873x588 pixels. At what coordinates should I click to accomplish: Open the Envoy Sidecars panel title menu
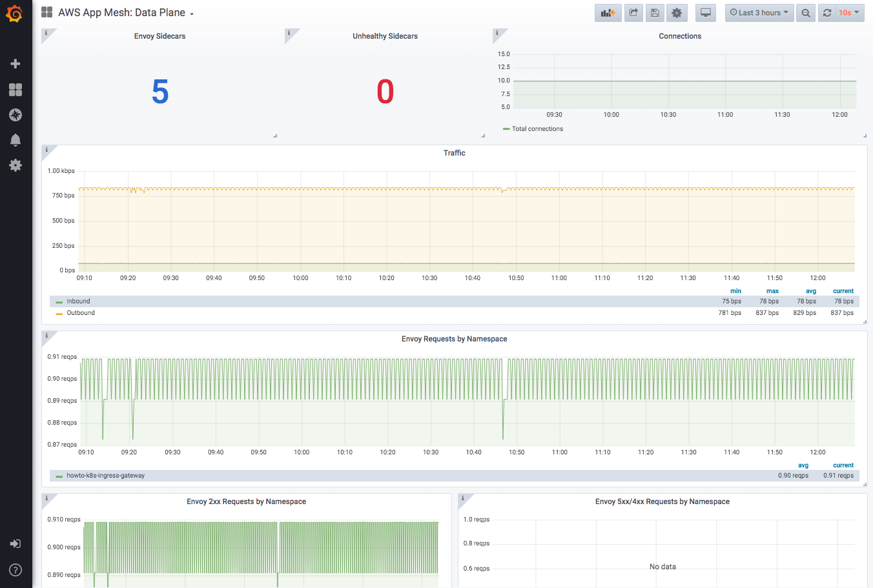(x=159, y=36)
